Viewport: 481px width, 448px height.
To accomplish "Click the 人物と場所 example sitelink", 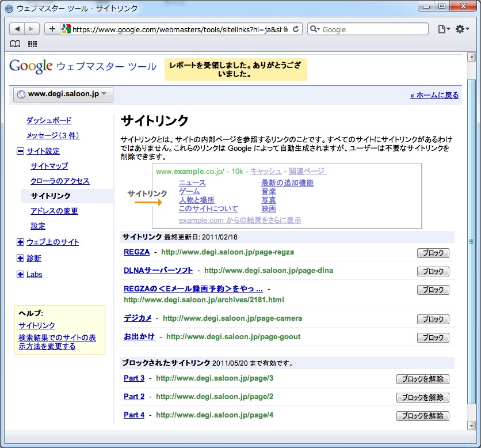I will click(x=197, y=200).
